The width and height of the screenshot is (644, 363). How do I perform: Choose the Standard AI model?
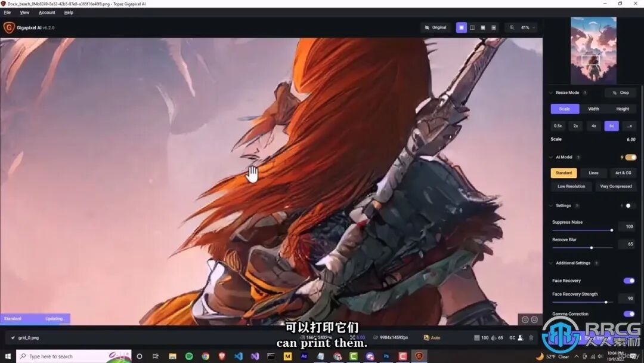[564, 173]
